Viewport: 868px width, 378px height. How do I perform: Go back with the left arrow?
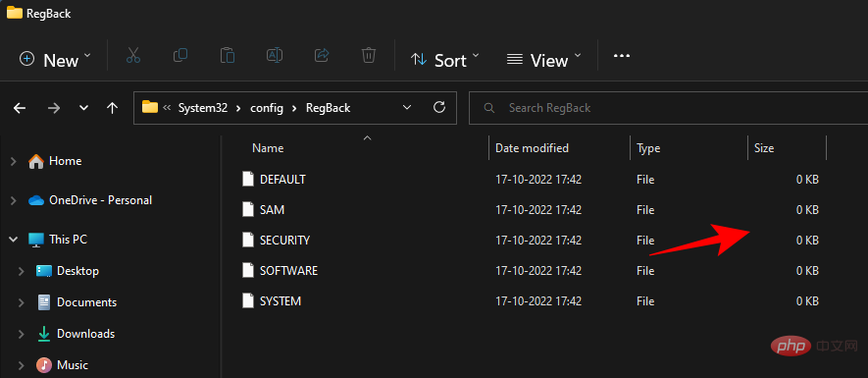pyautogui.click(x=20, y=108)
